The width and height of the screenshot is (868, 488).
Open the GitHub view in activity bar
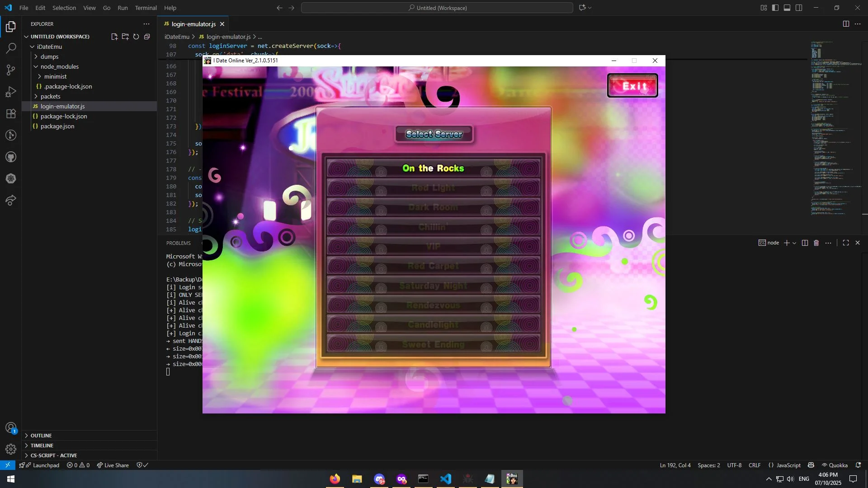(x=11, y=157)
